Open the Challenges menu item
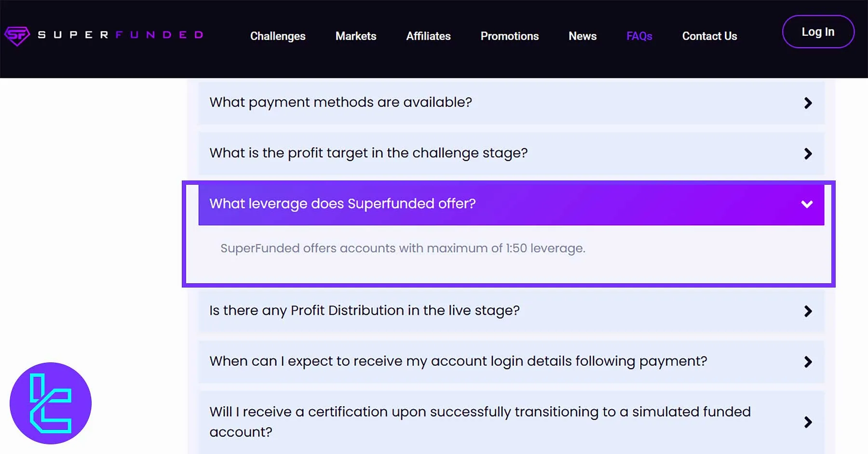 pyautogui.click(x=278, y=36)
